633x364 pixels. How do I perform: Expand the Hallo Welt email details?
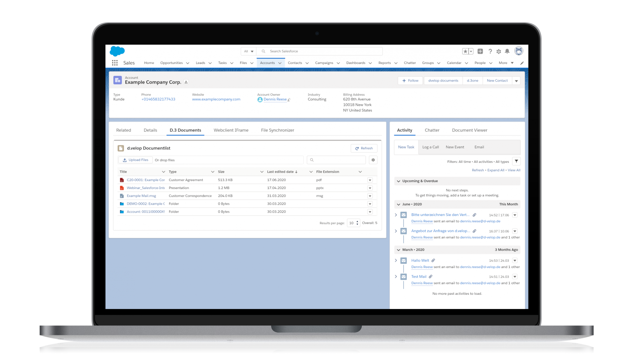point(396,260)
